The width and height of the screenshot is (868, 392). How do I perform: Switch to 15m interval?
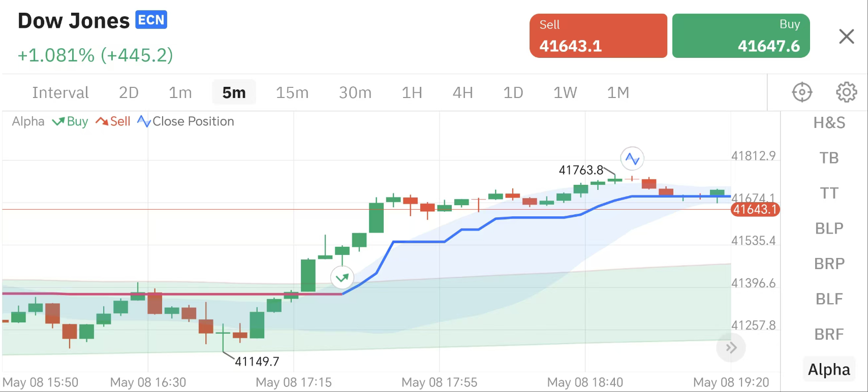coord(292,92)
